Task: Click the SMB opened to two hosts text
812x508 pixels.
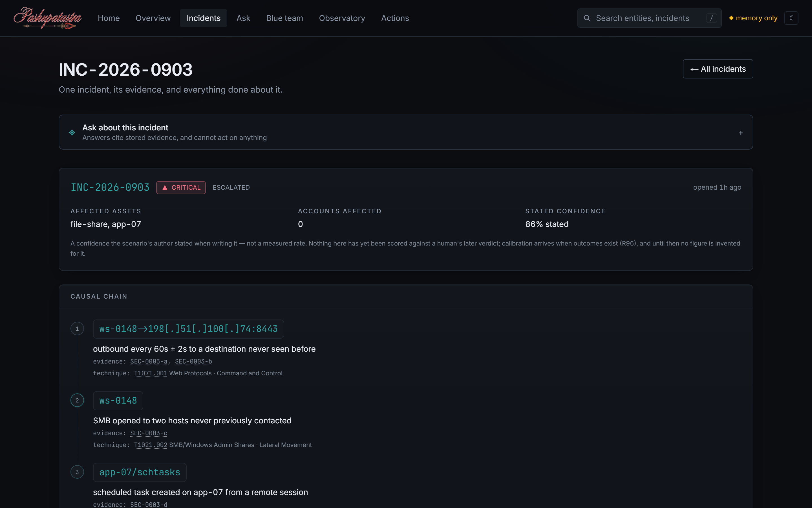Action: pos(192,421)
